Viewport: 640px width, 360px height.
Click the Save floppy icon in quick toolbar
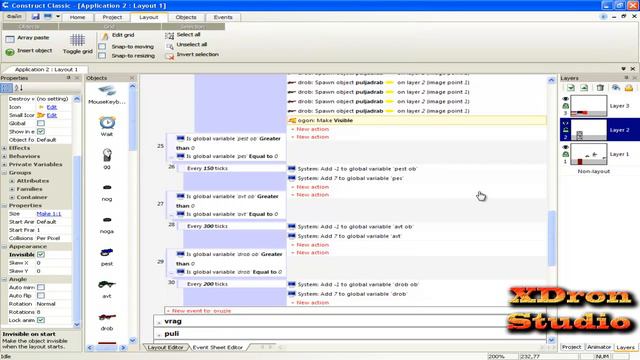click(x=36, y=17)
